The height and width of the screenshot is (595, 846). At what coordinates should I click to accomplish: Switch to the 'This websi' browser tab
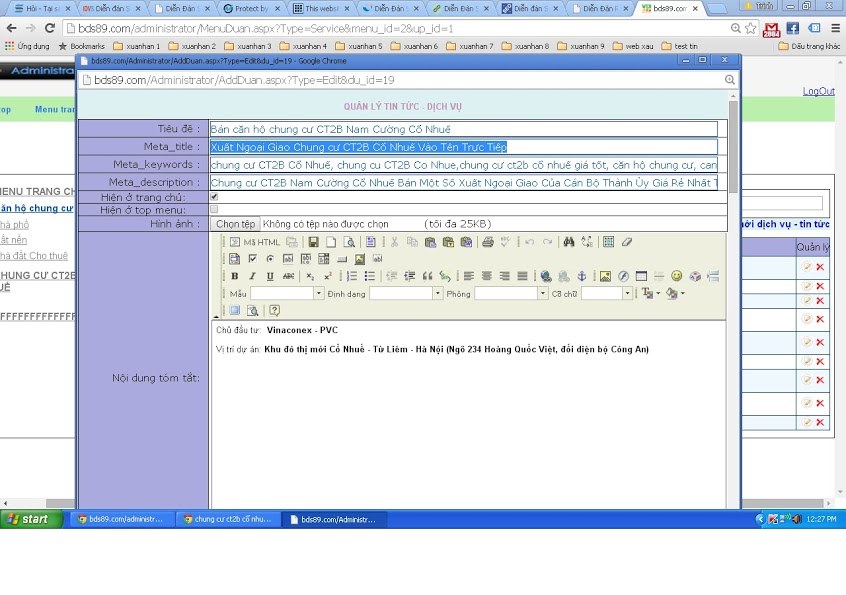tap(320, 9)
